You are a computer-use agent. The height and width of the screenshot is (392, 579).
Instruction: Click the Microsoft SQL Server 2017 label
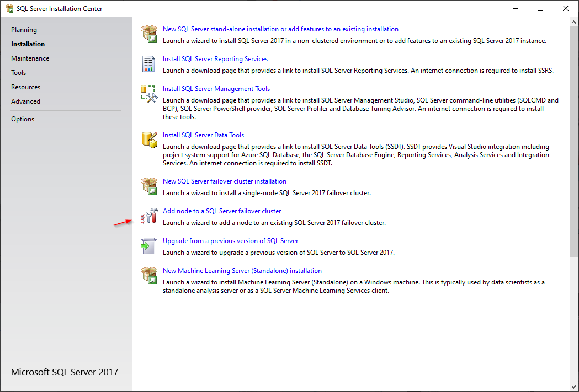(x=65, y=373)
